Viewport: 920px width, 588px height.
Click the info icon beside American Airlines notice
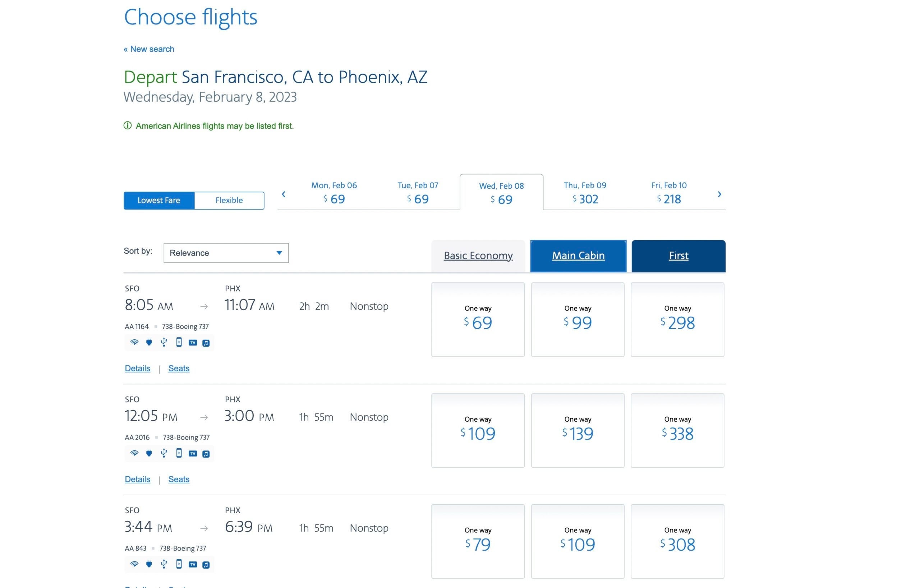pyautogui.click(x=128, y=126)
